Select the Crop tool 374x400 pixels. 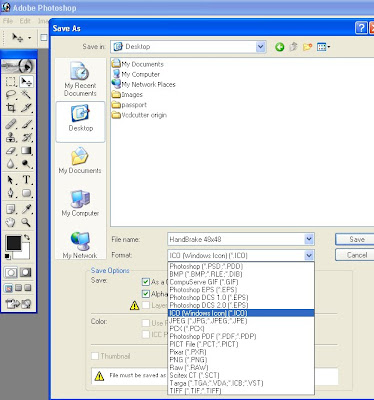point(11,108)
